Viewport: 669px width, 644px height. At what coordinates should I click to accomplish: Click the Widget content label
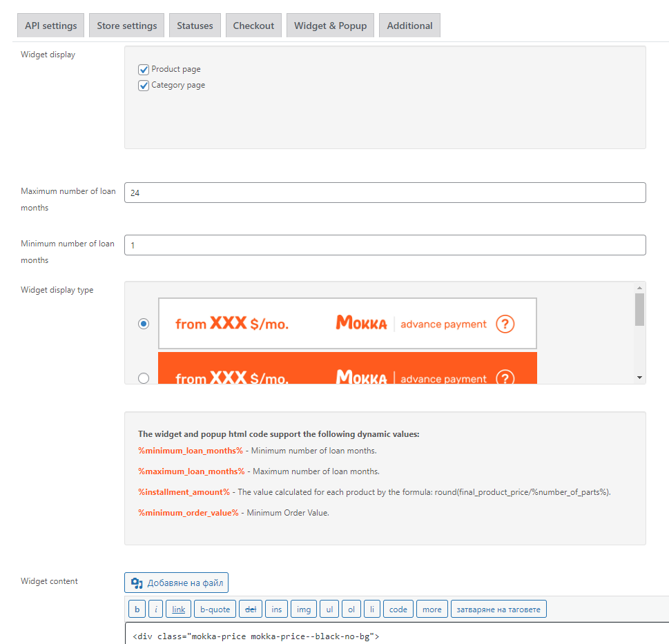pos(50,581)
